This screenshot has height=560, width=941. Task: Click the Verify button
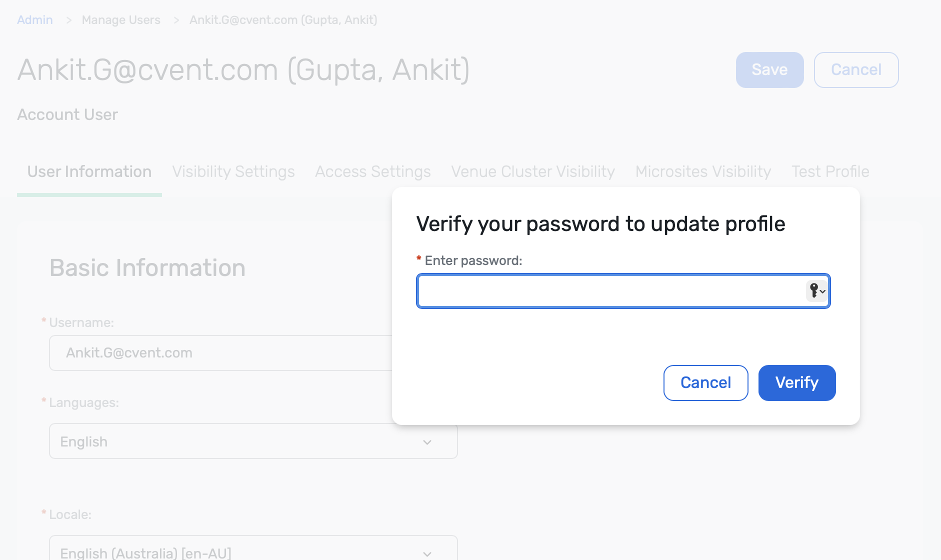coord(797,382)
